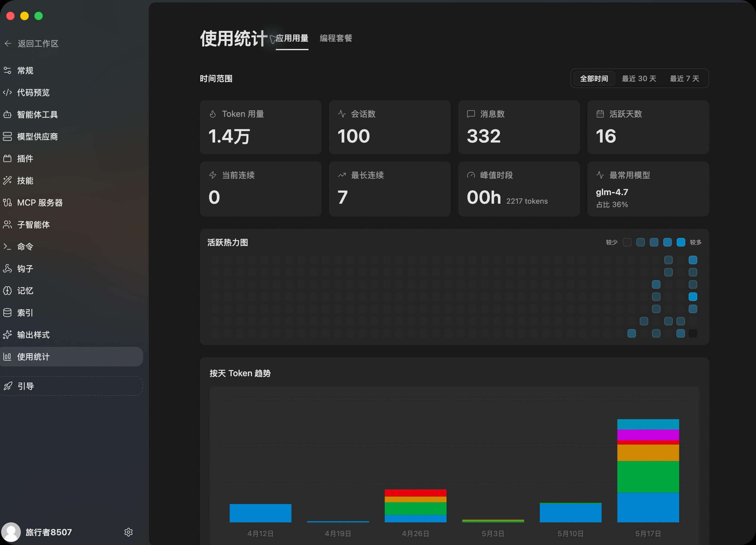Viewport: 756px width, 545px height.
Task: Click the 占比 36% text
Action: 612,205
